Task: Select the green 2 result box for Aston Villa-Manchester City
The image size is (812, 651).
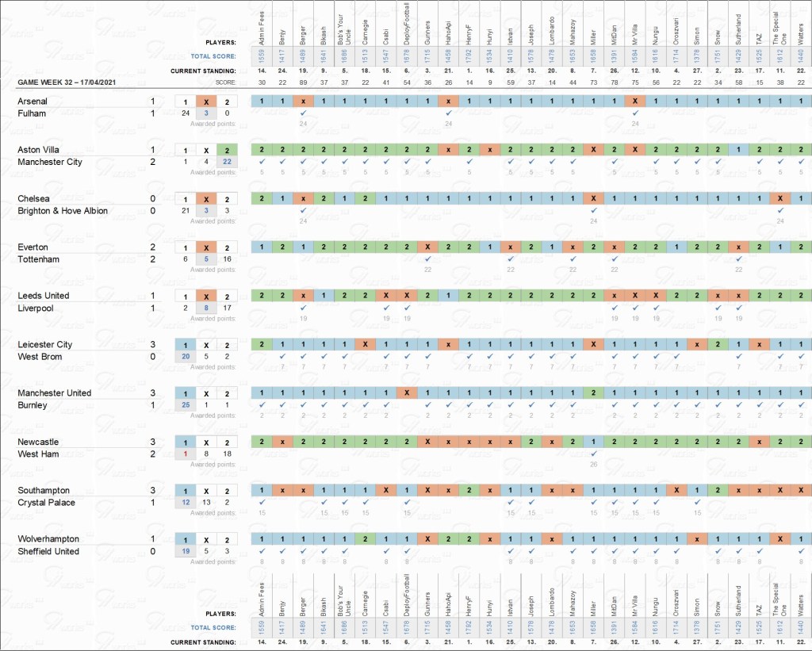Action: coord(227,150)
